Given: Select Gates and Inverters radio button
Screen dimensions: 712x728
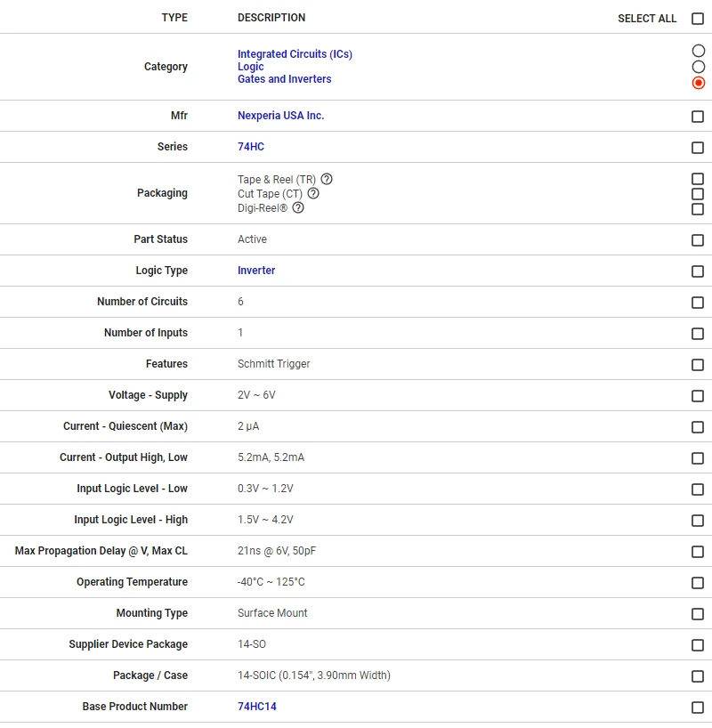Looking at the screenshot, I should pos(698,83).
